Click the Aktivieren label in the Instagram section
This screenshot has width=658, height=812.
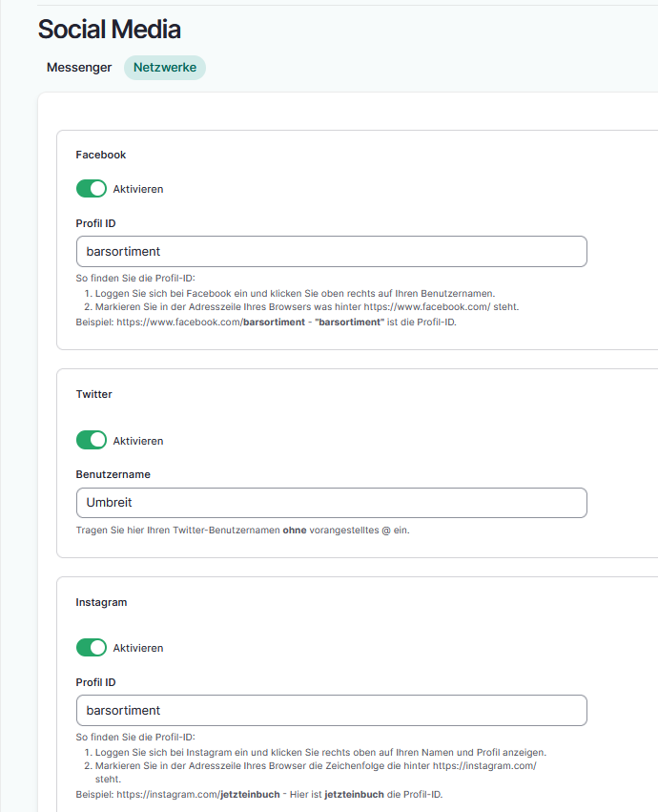click(x=138, y=648)
